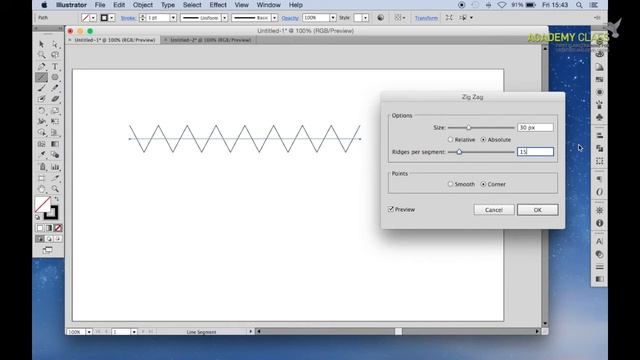Open Spotlight search in menu bar
Viewport: 640px width, 360px height.
(x=579, y=5)
